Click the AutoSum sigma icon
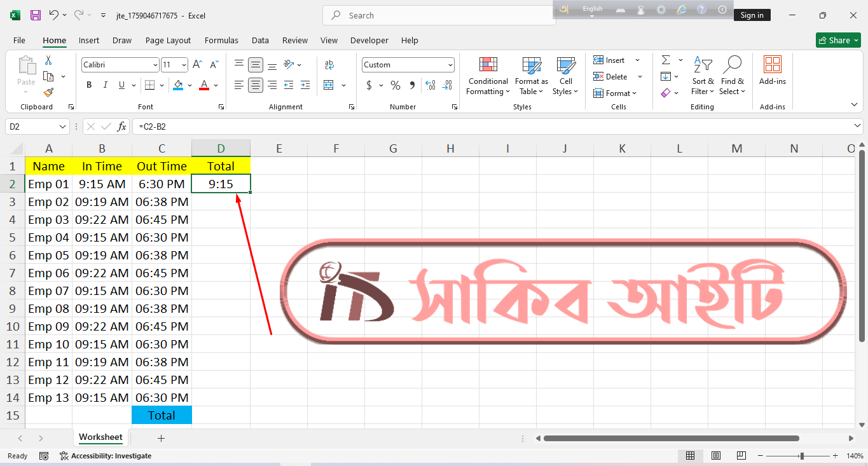The image size is (868, 466). (666, 60)
